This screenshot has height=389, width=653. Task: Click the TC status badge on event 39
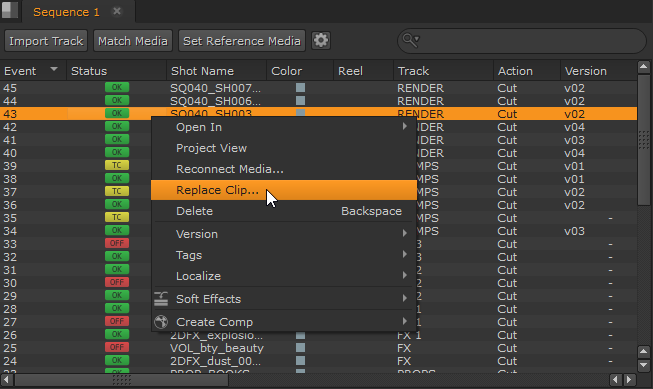click(117, 165)
